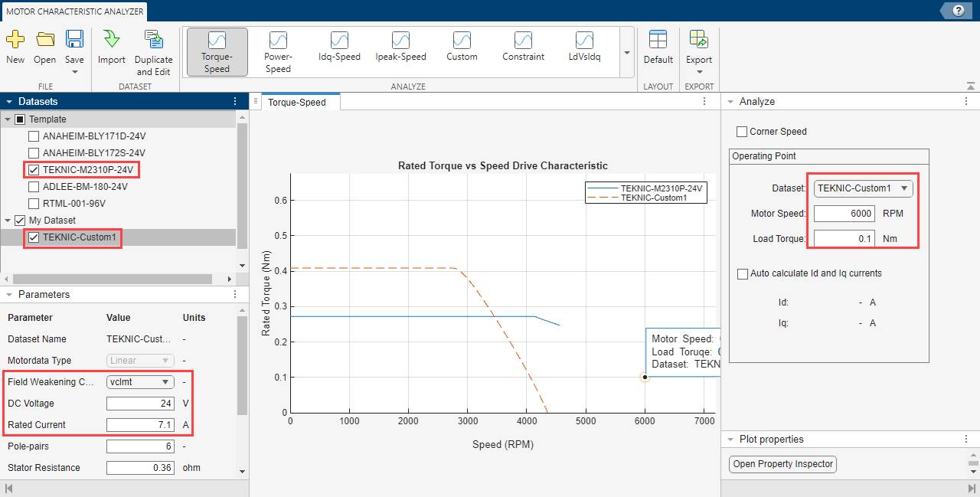Viewport: 980px width, 497px height.
Task: Select the Power-Speed analysis plot
Action: [278, 41]
